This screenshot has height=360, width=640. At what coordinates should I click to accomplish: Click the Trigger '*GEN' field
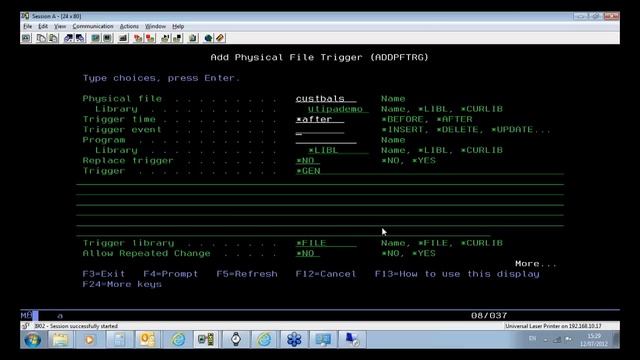[429, 171]
